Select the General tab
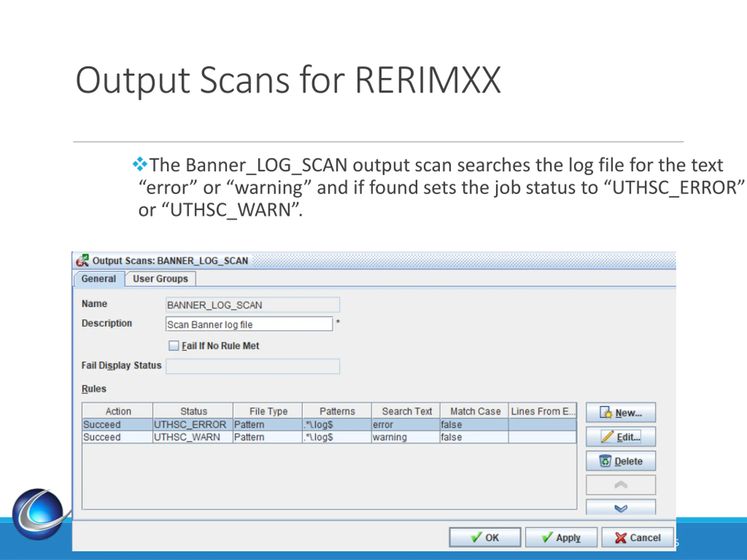Screen dimensions: 747x560 pos(99,279)
